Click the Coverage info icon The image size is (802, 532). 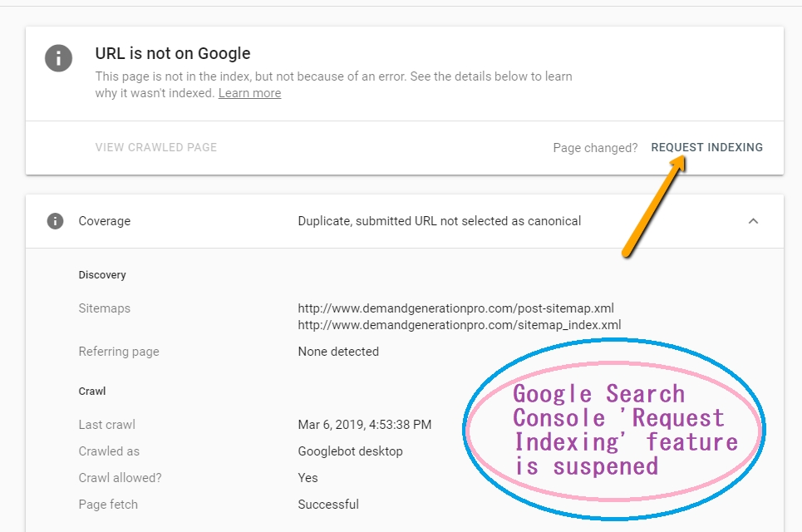[x=55, y=221]
